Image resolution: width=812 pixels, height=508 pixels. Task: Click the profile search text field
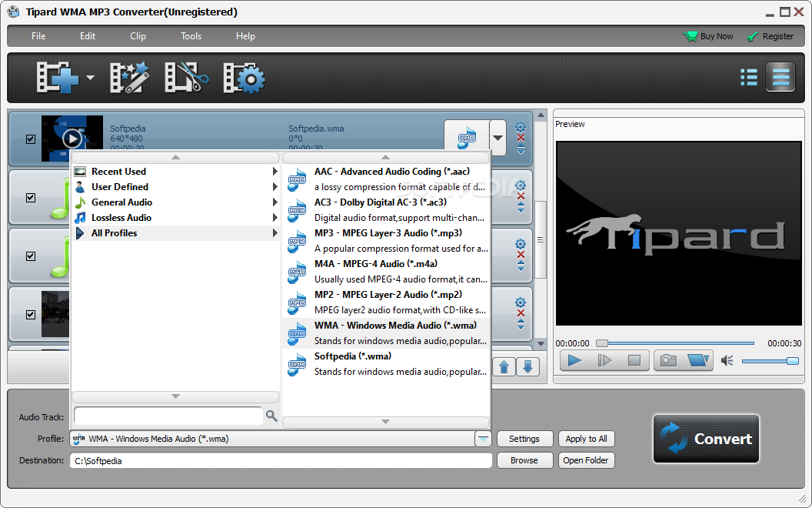[168, 416]
